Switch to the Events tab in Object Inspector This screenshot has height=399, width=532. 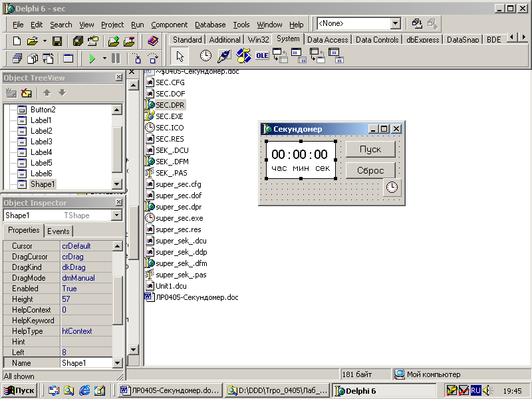coord(59,231)
